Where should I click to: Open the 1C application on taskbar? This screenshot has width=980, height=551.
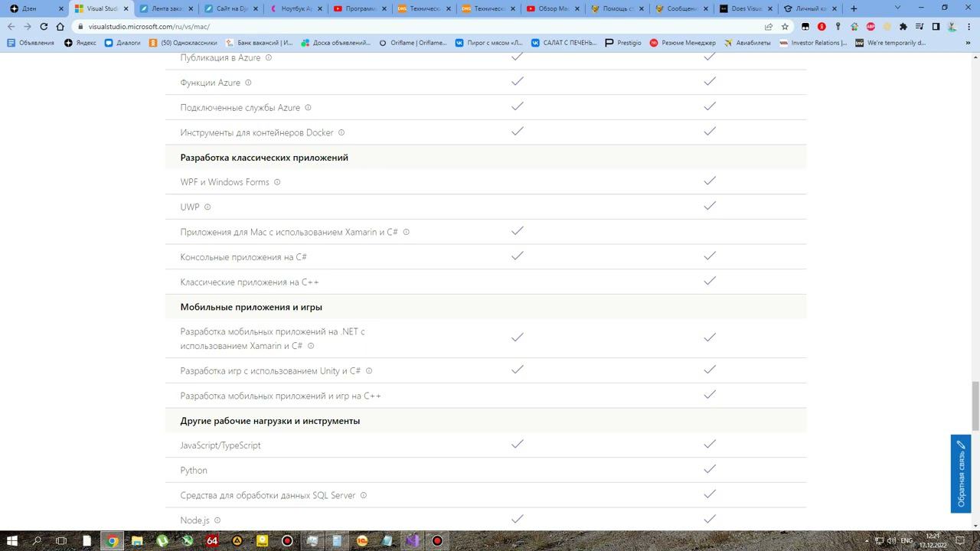(362, 540)
